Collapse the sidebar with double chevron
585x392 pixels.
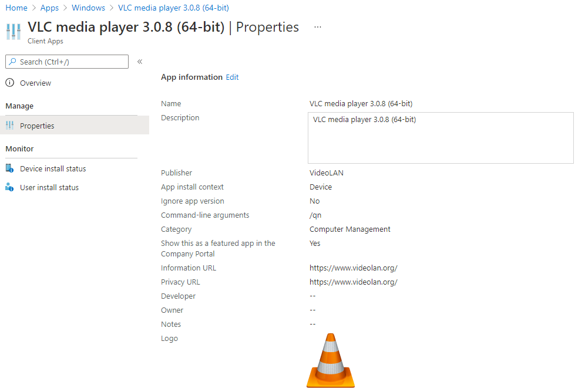140,62
